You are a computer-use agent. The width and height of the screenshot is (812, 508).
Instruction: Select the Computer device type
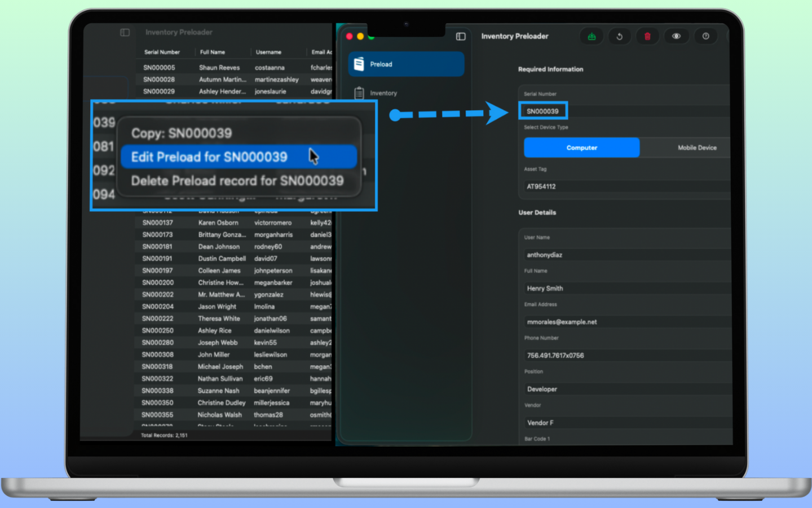[581, 148]
